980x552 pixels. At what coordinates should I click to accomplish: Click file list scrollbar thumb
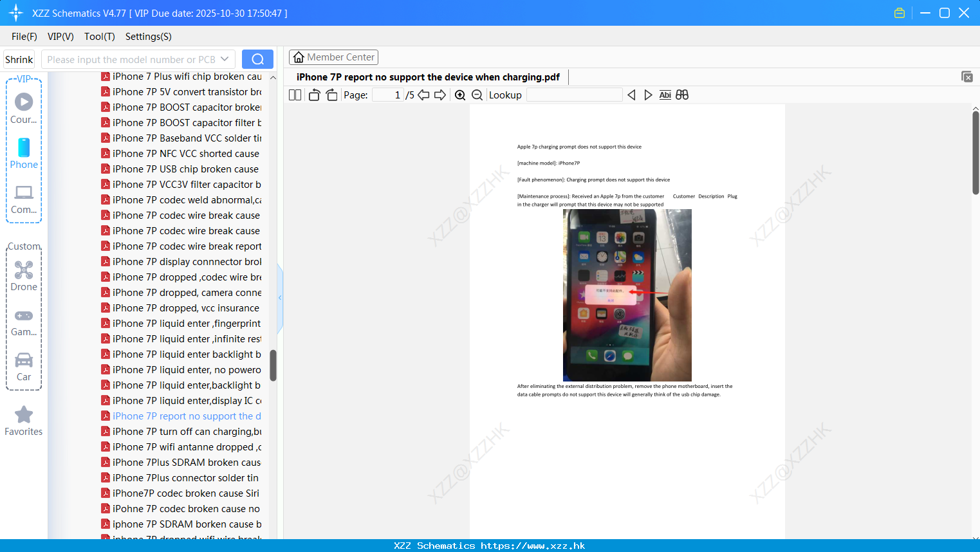[x=273, y=365]
